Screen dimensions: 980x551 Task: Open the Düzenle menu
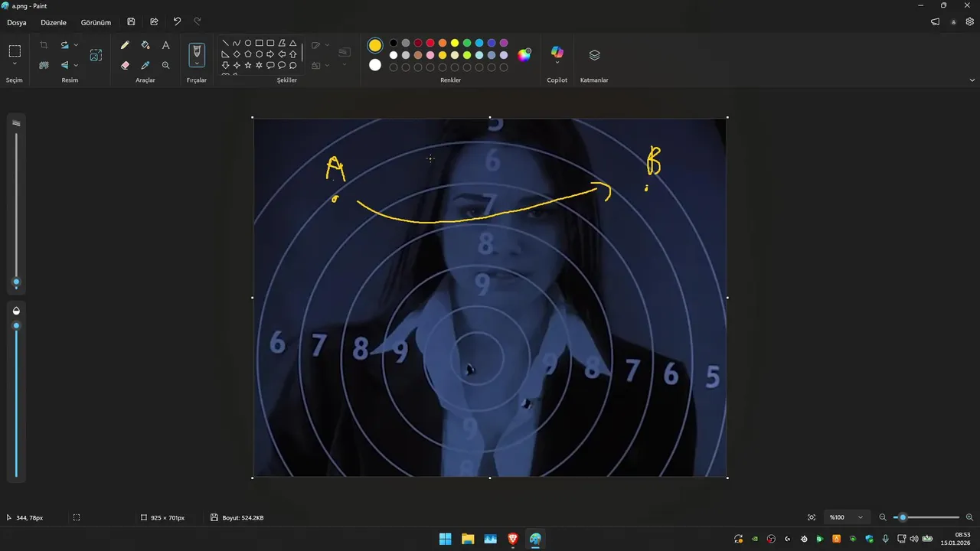click(x=54, y=22)
